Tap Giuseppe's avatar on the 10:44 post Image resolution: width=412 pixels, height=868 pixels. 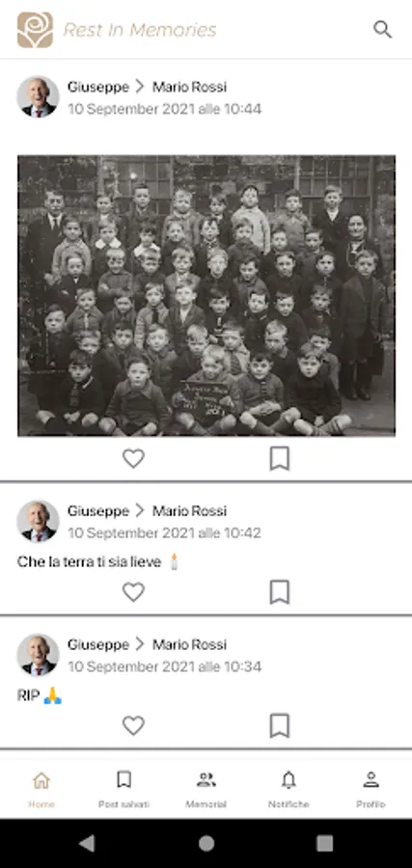click(39, 96)
